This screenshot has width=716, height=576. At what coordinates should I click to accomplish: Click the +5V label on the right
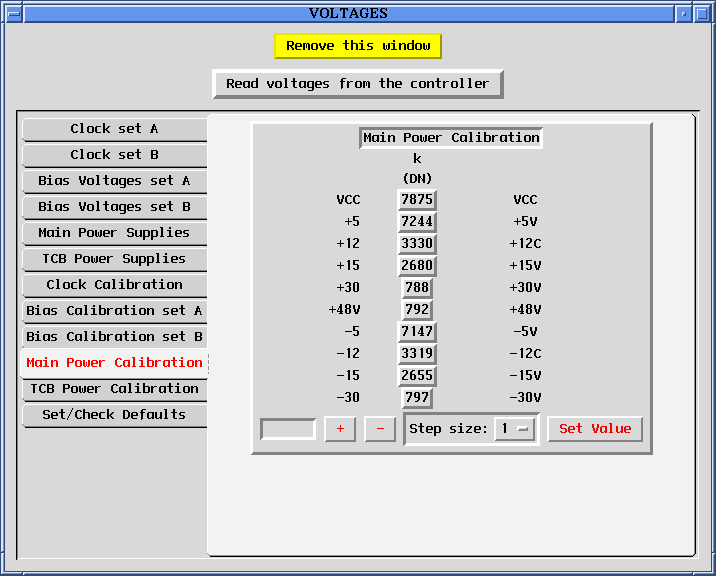(x=525, y=222)
